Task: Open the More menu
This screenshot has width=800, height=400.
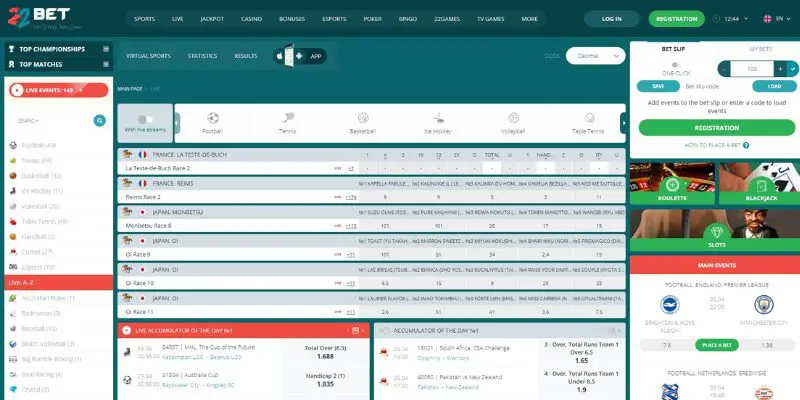Action: click(x=530, y=19)
